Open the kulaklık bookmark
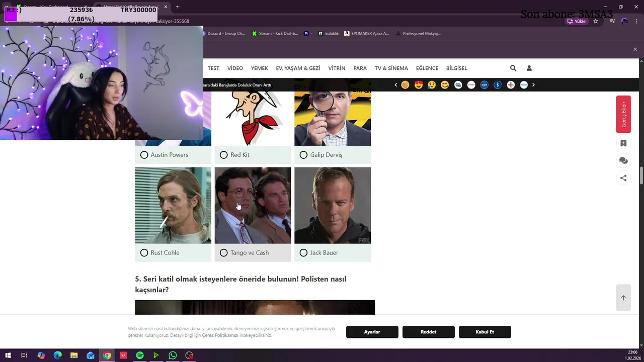 (x=329, y=34)
